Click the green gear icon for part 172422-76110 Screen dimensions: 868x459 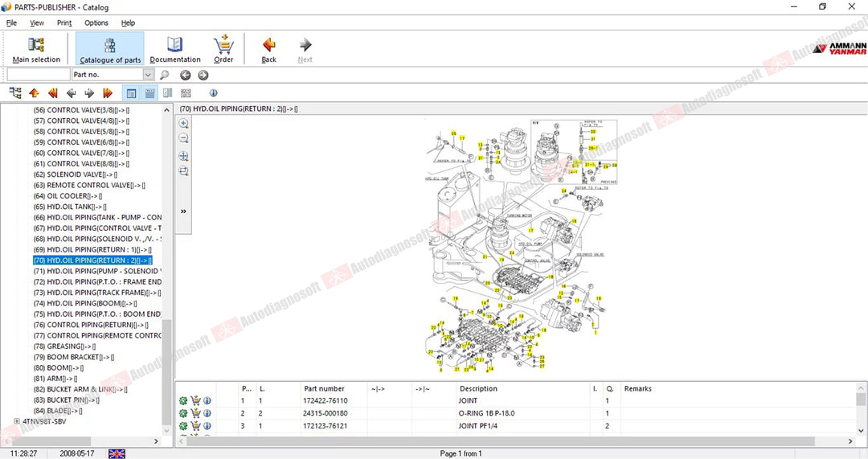[x=183, y=400]
